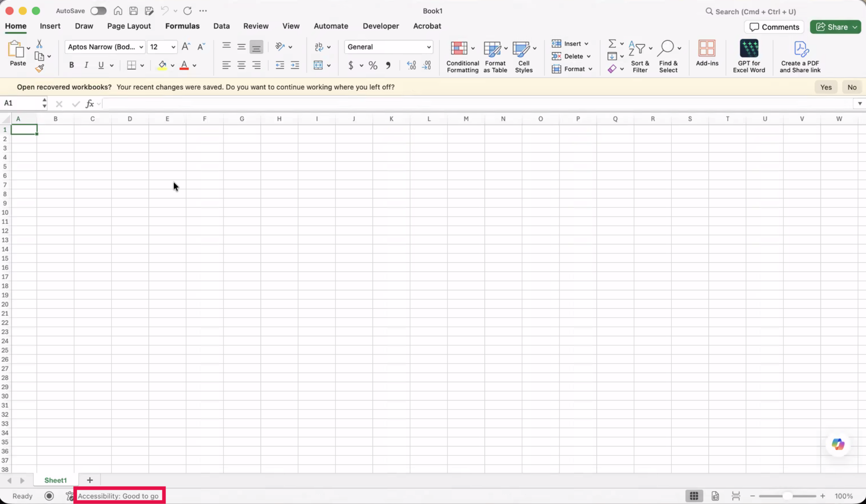The width and height of the screenshot is (866, 504).
Task: Go to Home icon in title bar
Action: (118, 11)
